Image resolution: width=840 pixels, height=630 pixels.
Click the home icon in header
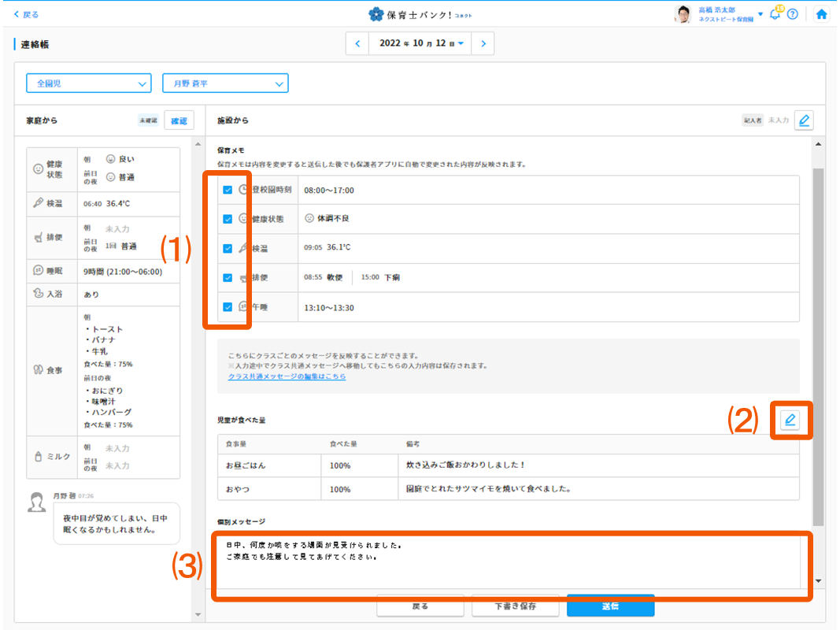pos(821,14)
